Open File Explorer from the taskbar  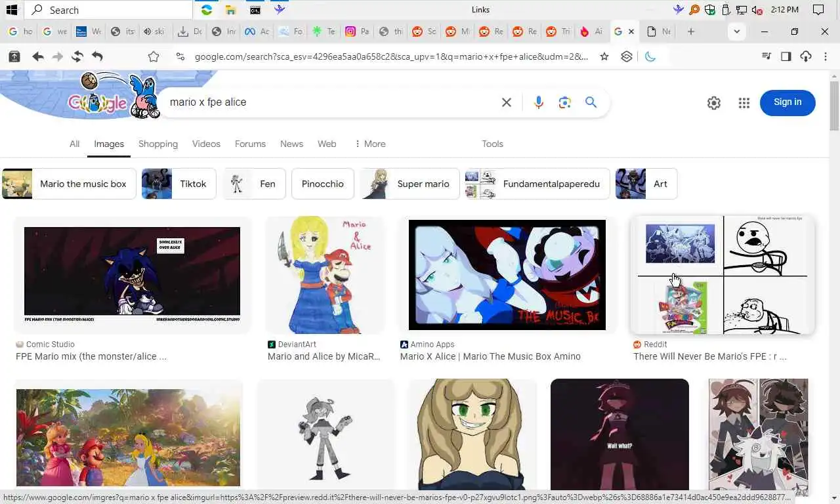[231, 10]
